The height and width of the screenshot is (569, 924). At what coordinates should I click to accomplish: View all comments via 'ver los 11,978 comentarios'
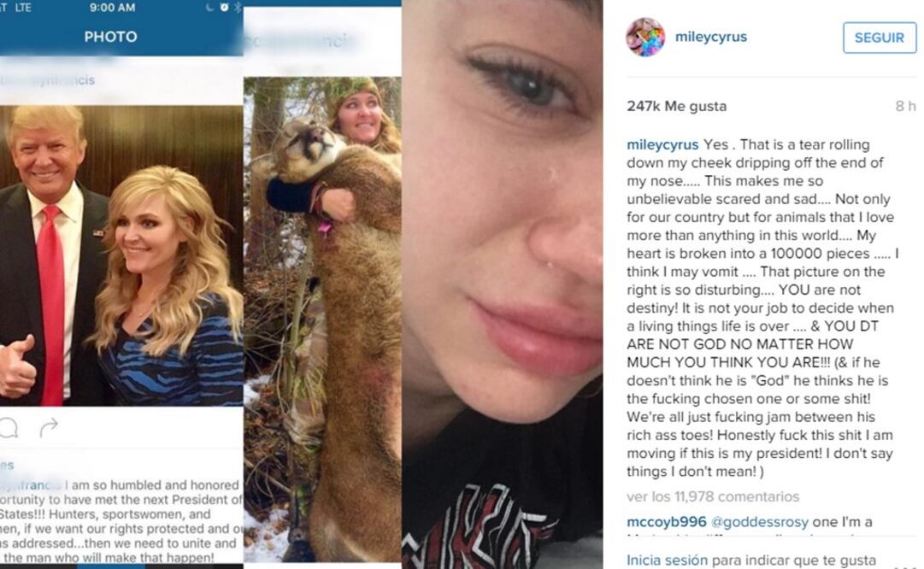point(713,496)
